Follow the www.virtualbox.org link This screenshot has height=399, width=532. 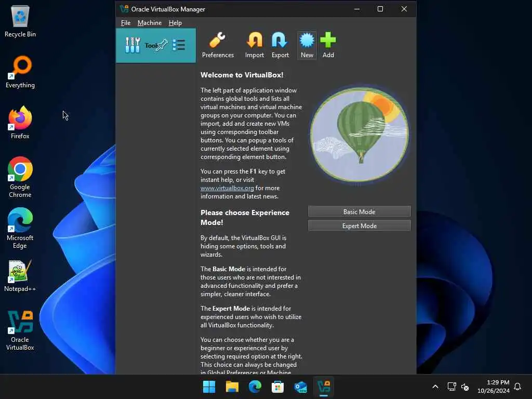click(227, 188)
